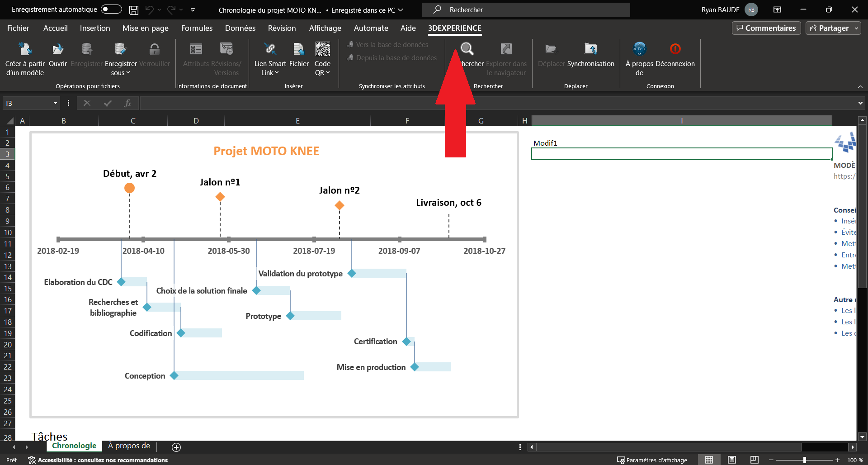Switch to page layout view in status bar

[x=732, y=460]
